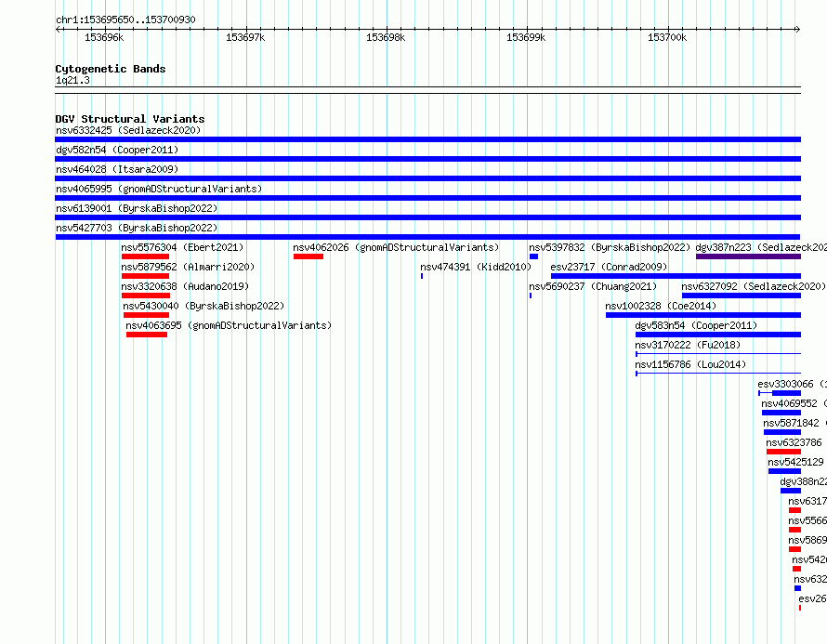
Task: Click nsv4065995 (gnomADStructuralVariants) label
Action: coord(159,189)
